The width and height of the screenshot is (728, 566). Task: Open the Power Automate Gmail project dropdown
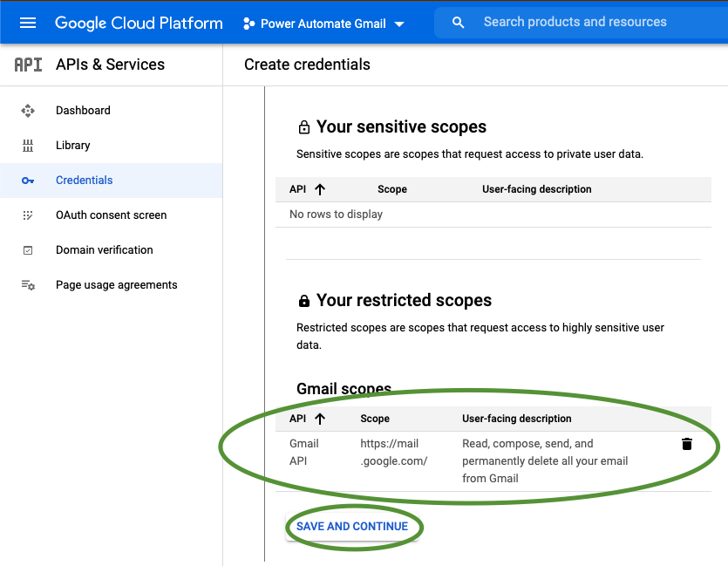(323, 24)
